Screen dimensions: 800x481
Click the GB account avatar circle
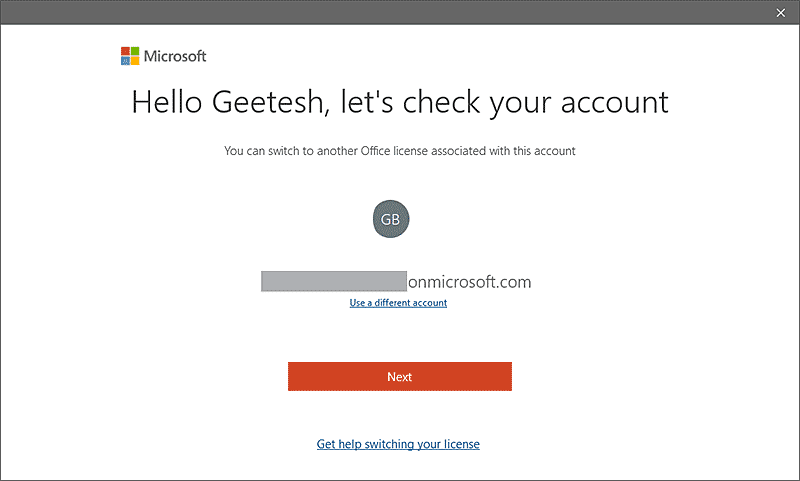(391, 219)
